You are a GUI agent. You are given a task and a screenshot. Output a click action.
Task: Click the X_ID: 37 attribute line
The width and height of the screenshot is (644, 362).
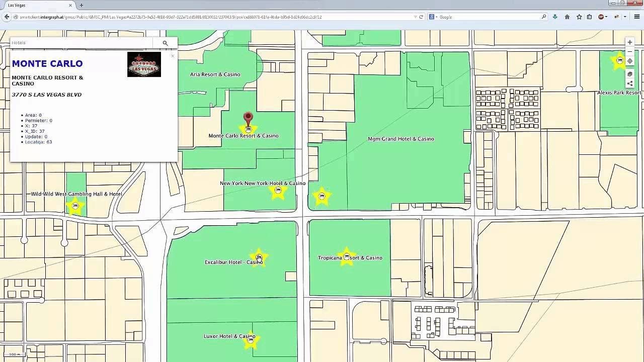[35, 131]
